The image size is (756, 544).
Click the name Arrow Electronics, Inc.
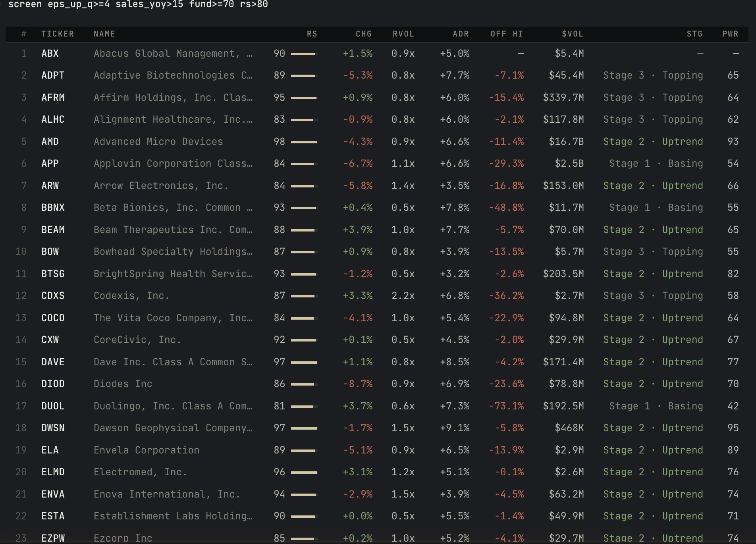point(161,186)
